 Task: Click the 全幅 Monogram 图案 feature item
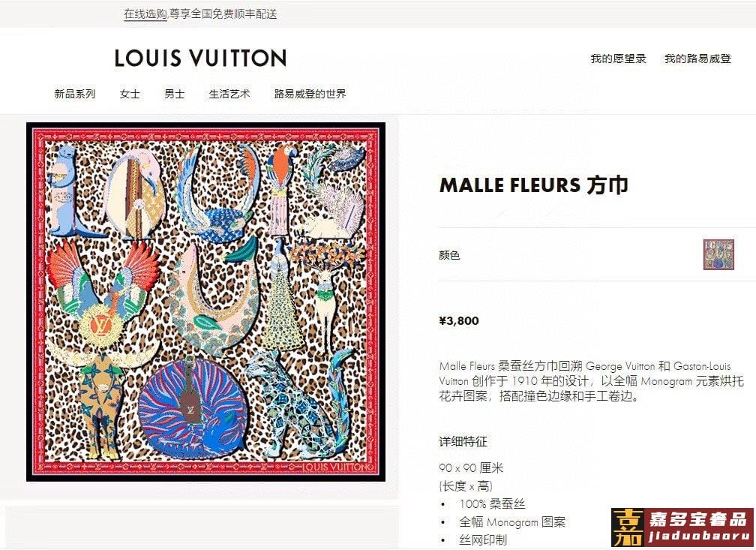click(x=512, y=522)
